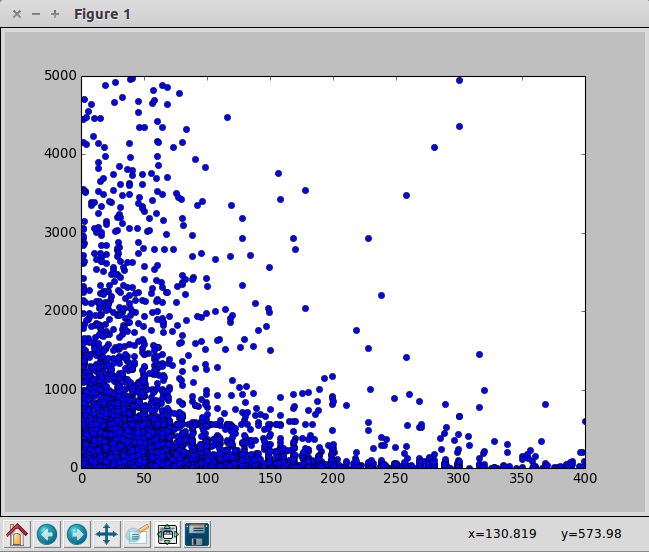Open Configure subplots dialog
Image resolution: width=649 pixels, height=552 pixels.
pos(167,534)
